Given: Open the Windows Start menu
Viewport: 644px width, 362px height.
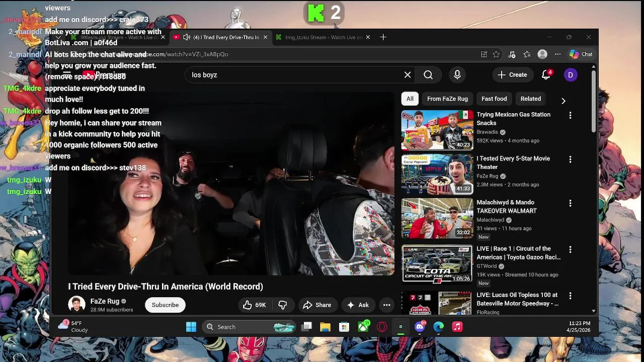Looking at the screenshot, I should point(191,327).
